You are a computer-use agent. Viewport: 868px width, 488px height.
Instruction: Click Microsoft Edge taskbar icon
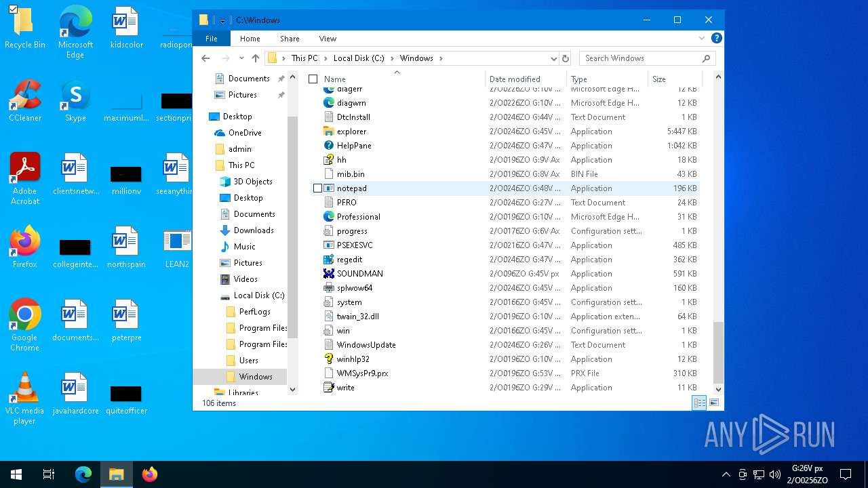click(83, 474)
